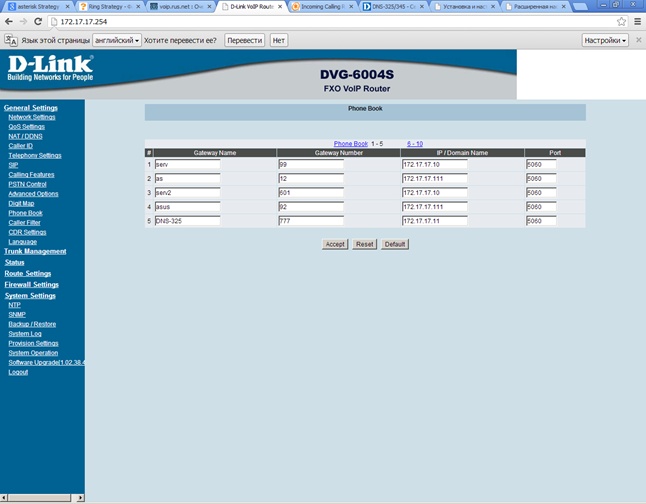Click the Reset button

click(x=365, y=244)
